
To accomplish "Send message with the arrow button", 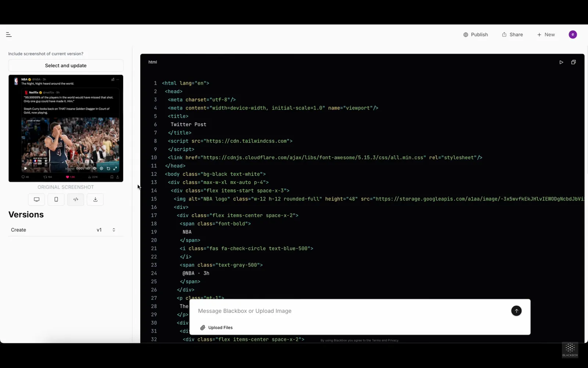I will (516, 311).
